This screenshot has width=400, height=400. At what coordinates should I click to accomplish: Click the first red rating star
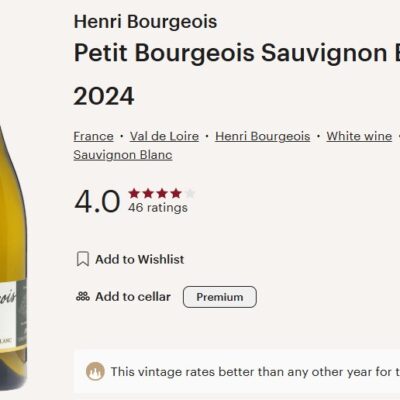(x=134, y=193)
